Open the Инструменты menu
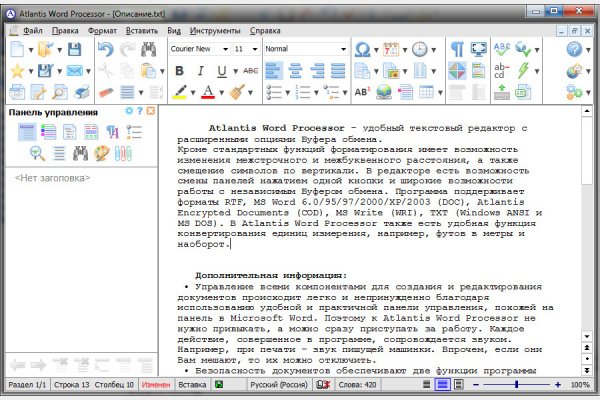Viewport: 600px width, 400px height. click(x=215, y=31)
